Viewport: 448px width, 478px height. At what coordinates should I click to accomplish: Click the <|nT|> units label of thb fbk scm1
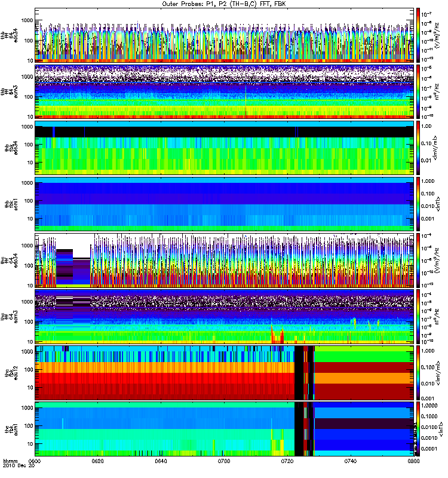[x=438, y=204]
